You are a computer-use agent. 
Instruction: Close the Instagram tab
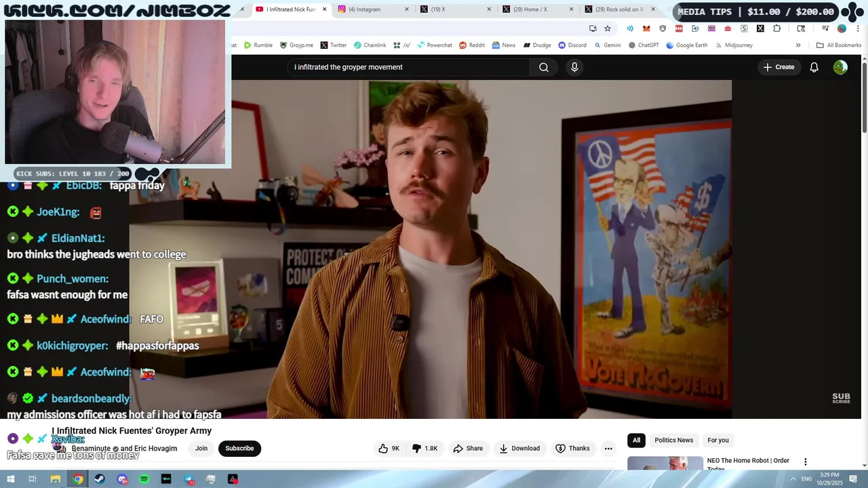pos(407,9)
